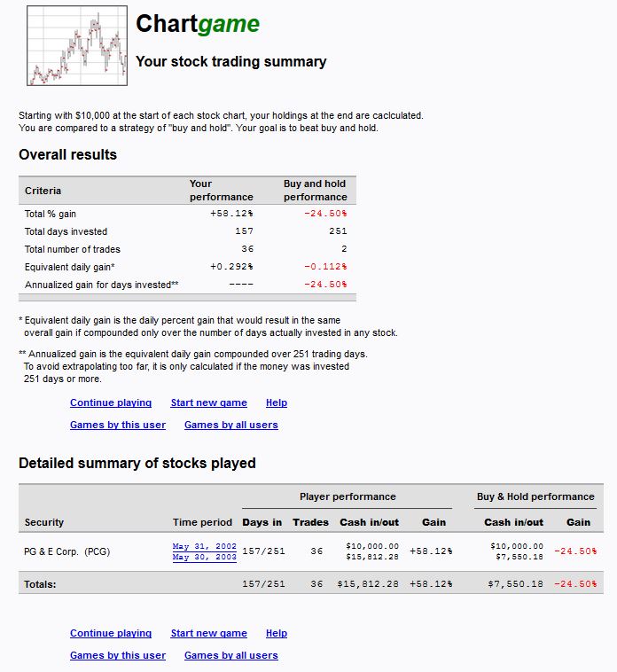Click the Trades column header
Viewport: 617px width, 672px height.
[x=310, y=522]
